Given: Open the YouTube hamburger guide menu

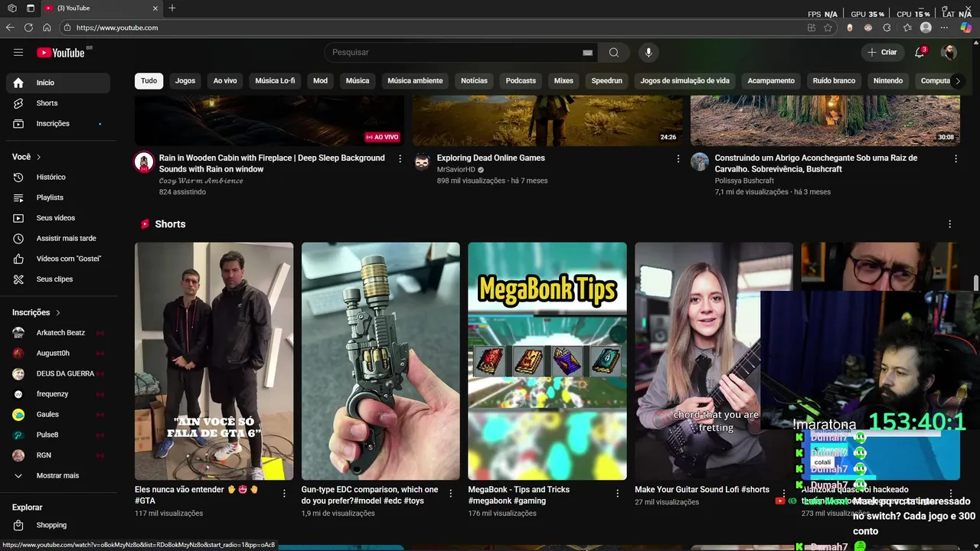Looking at the screenshot, I should tap(18, 52).
